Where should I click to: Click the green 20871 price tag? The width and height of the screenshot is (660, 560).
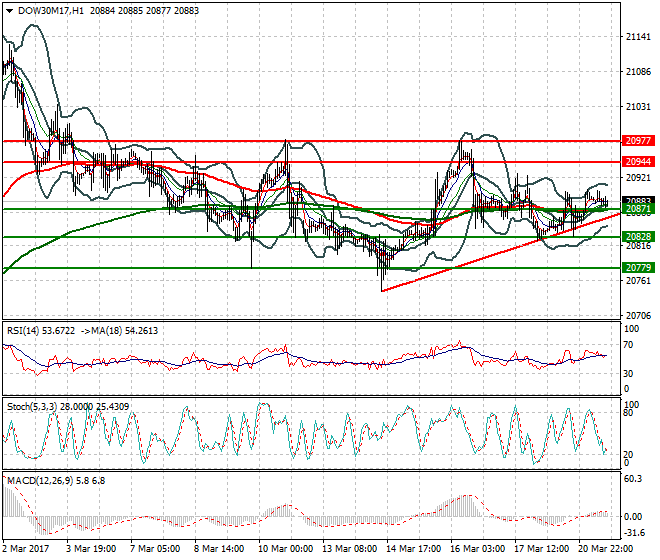click(x=638, y=210)
